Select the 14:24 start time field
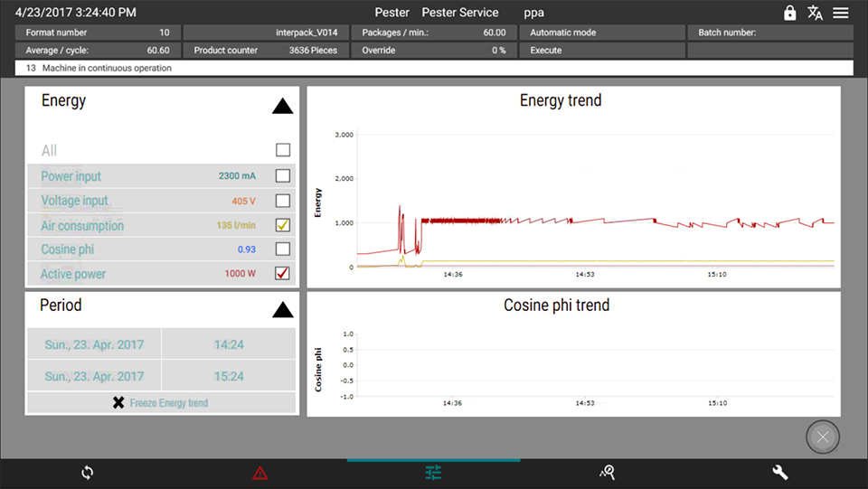Image resolution: width=868 pixels, height=489 pixels. pyautogui.click(x=228, y=344)
